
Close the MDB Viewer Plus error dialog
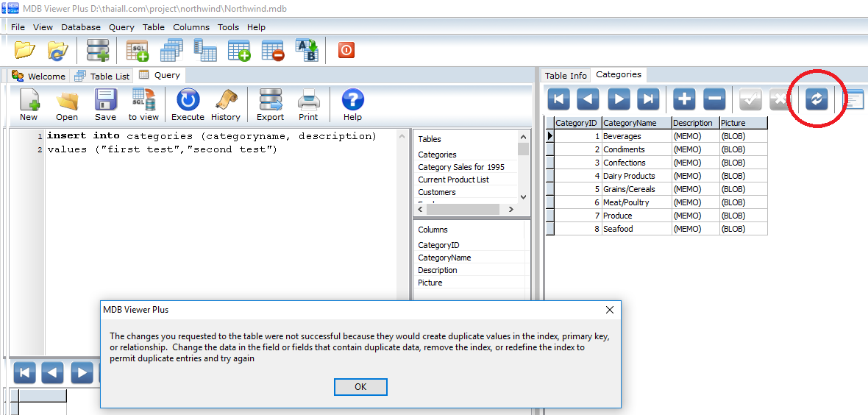pos(609,310)
